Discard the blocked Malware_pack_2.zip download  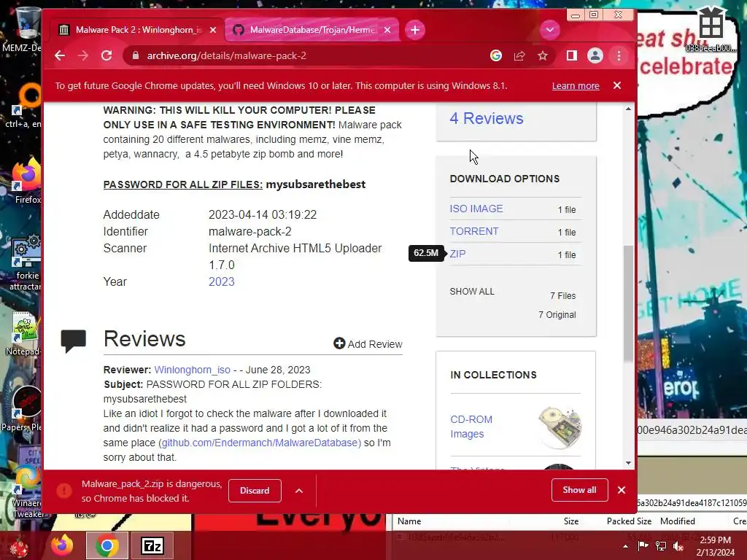point(255,491)
